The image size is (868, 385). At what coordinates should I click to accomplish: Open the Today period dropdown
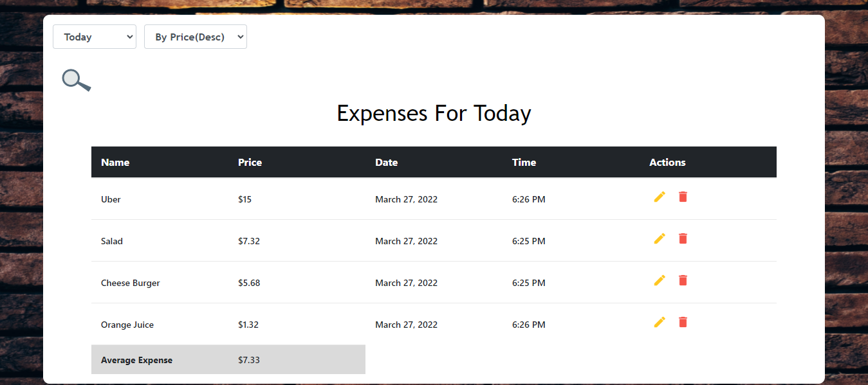pos(95,37)
